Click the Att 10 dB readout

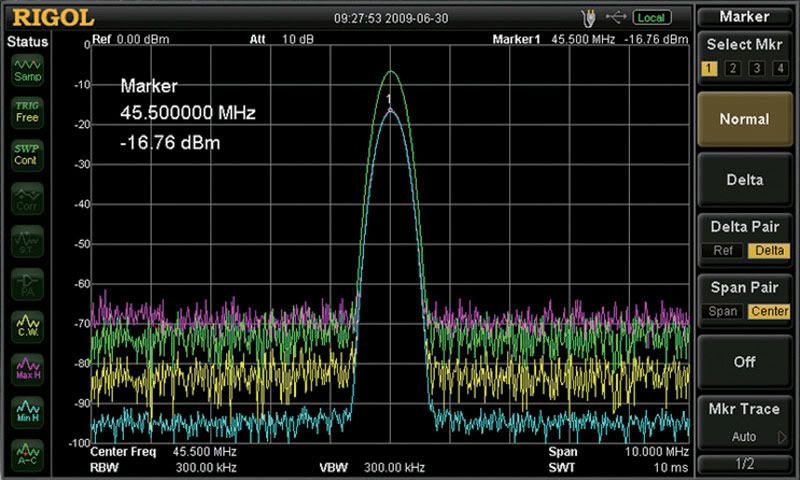tap(282, 39)
